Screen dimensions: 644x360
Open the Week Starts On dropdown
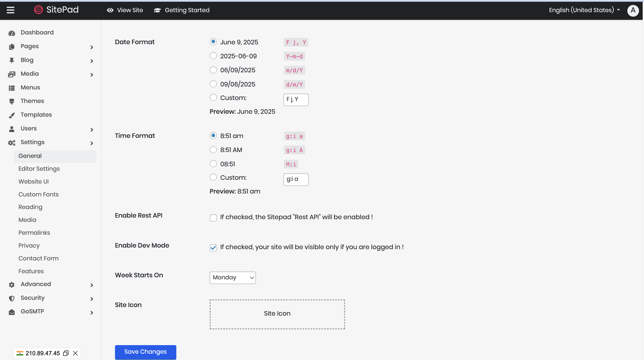click(232, 278)
